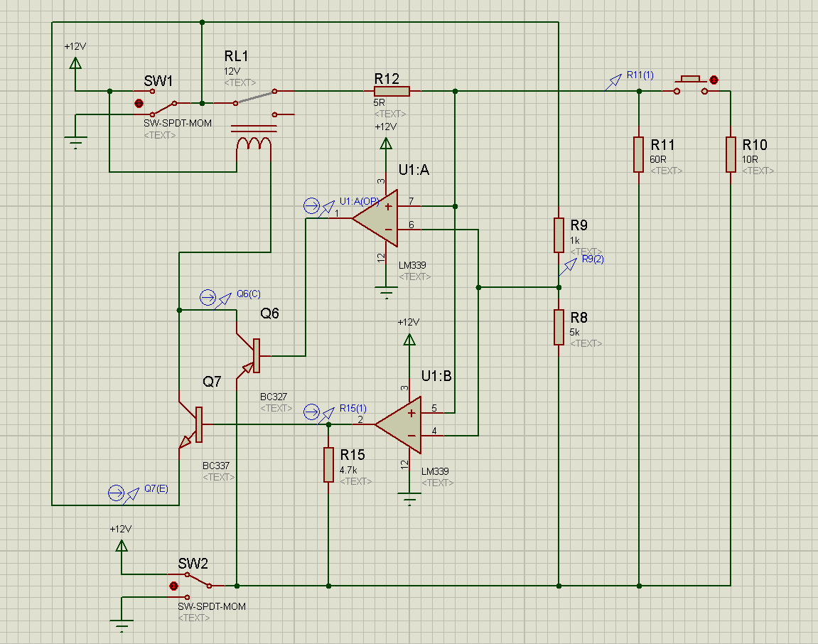Select the RL1 relay coil symbol

[254, 143]
